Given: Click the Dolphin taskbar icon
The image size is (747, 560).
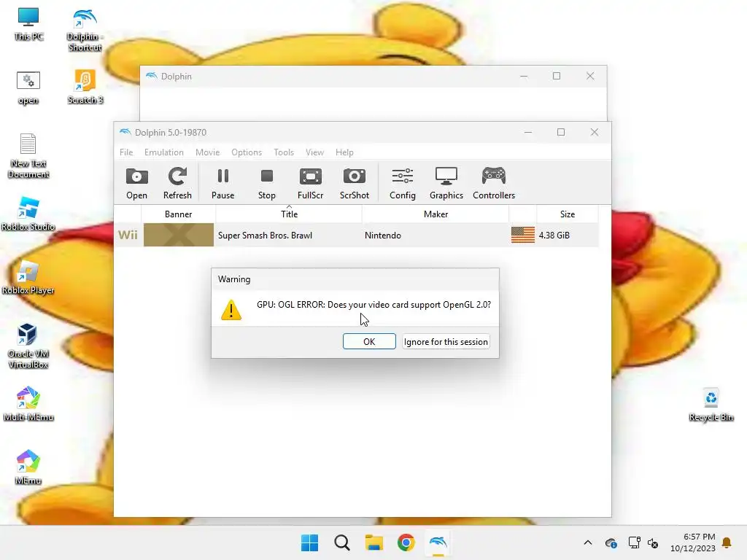Looking at the screenshot, I should coord(438,542).
